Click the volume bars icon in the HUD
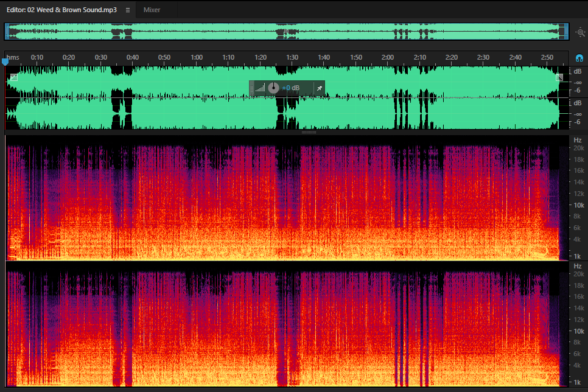Screen dimensions: 588x392 click(261, 88)
